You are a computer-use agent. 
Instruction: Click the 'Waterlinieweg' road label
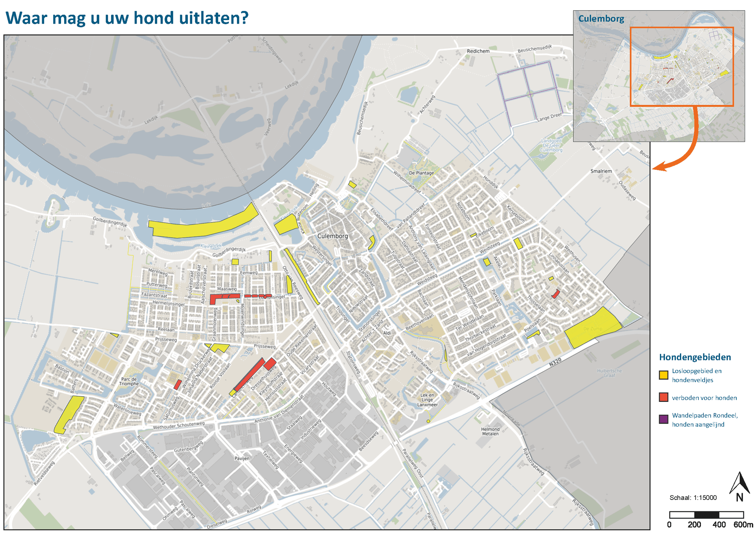pyautogui.click(x=127, y=409)
